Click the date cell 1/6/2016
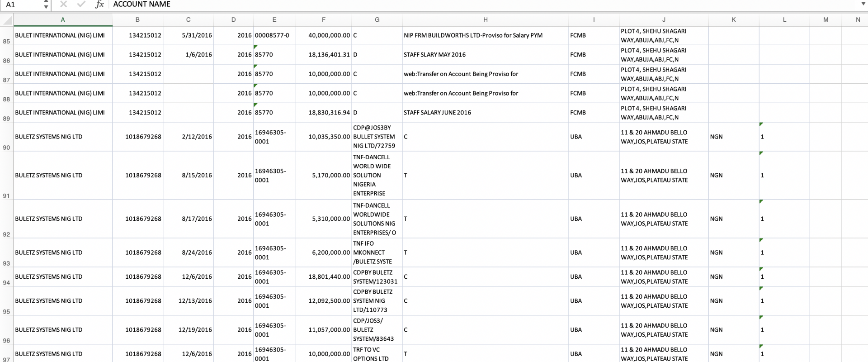This screenshot has height=362, width=868. [x=188, y=55]
